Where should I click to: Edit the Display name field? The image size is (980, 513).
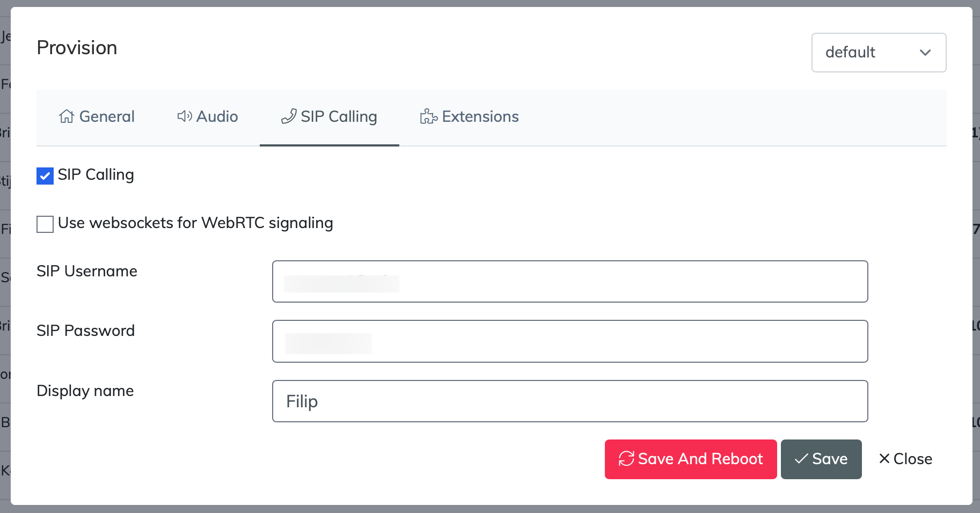point(570,401)
